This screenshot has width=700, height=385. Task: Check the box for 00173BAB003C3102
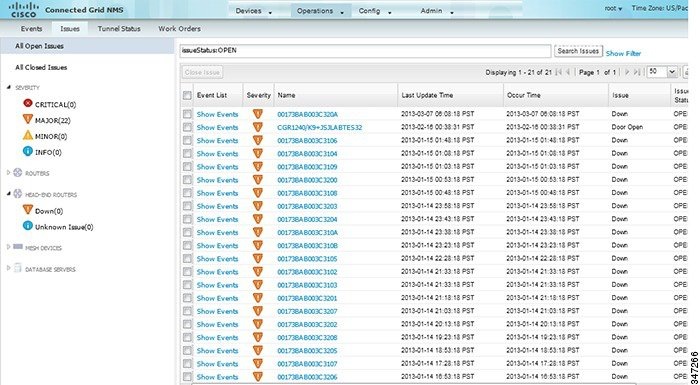pos(187,272)
